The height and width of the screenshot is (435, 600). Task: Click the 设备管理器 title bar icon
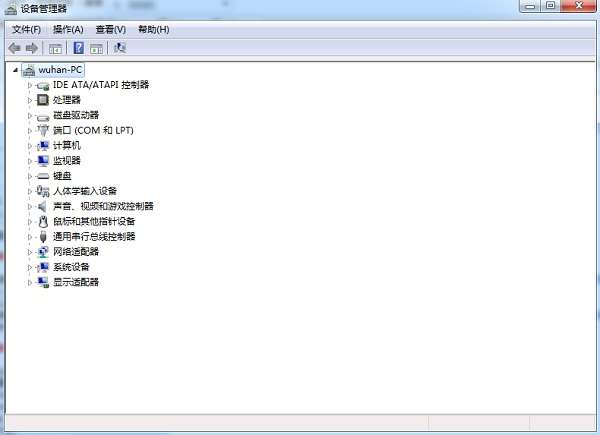[x=11, y=9]
